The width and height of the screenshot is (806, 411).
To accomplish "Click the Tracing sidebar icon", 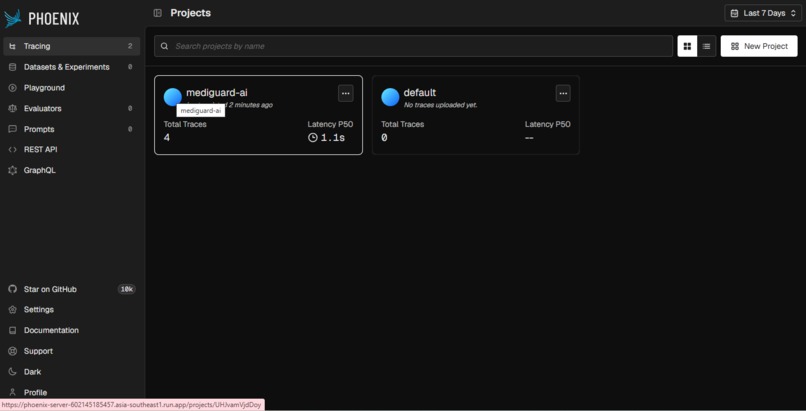I will (13, 46).
